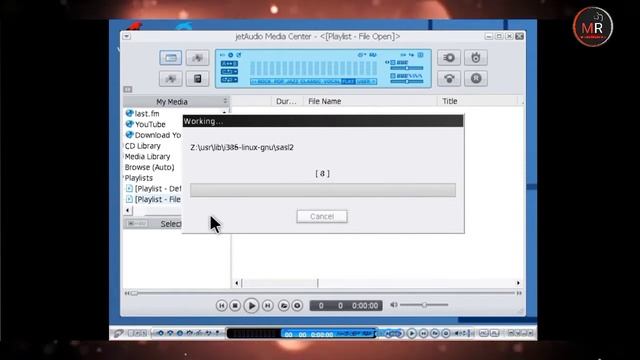Select Browse (Auto) in the tree
This screenshot has height=360, width=640.
[149, 167]
